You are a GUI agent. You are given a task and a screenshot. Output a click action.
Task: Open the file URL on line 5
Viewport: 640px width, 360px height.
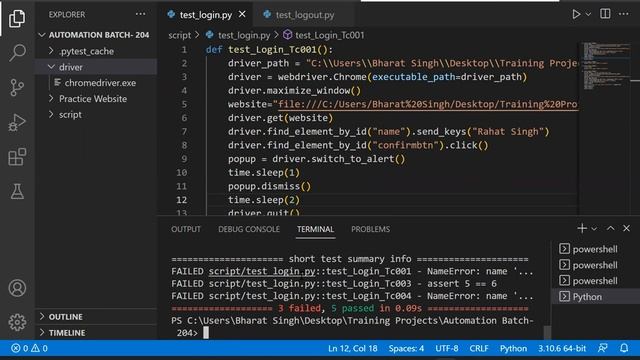(x=427, y=104)
